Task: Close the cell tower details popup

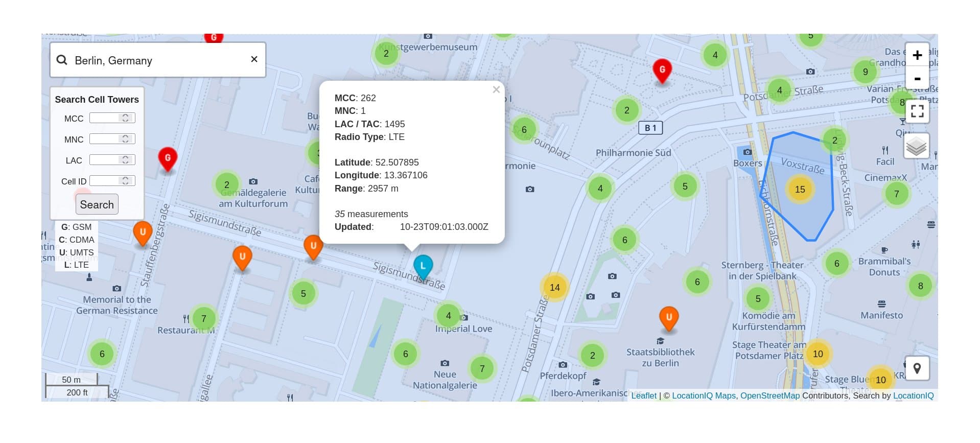Action: click(x=496, y=90)
